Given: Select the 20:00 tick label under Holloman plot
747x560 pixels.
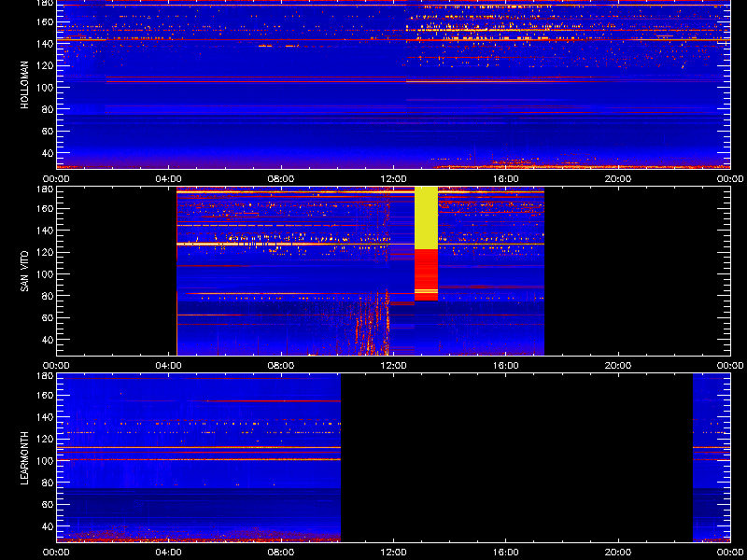Looking at the screenshot, I should [x=618, y=179].
